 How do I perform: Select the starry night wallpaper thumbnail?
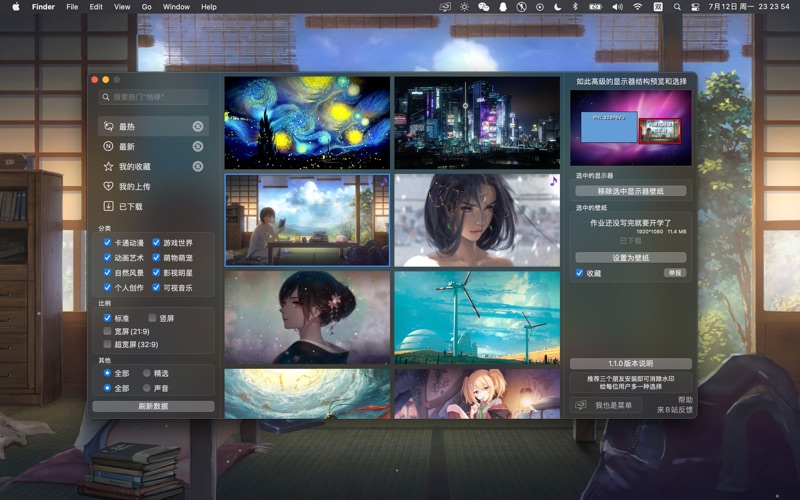[307, 122]
